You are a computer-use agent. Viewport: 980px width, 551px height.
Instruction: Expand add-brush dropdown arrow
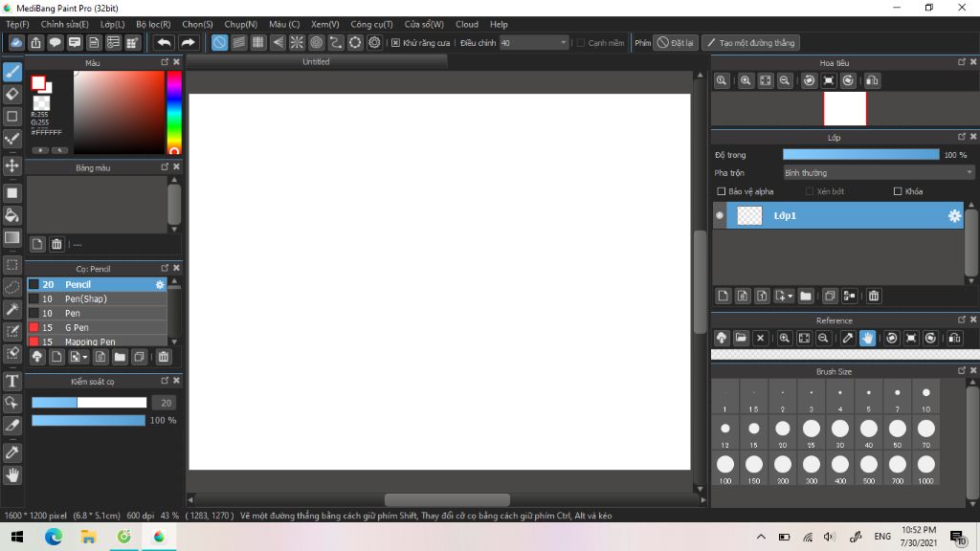(x=84, y=358)
